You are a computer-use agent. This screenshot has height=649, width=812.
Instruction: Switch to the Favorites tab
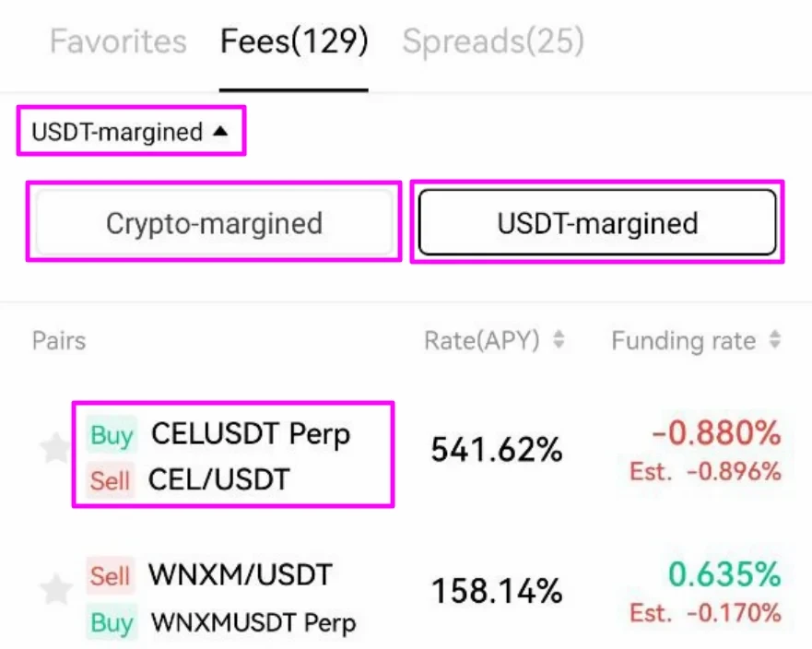[x=118, y=41]
